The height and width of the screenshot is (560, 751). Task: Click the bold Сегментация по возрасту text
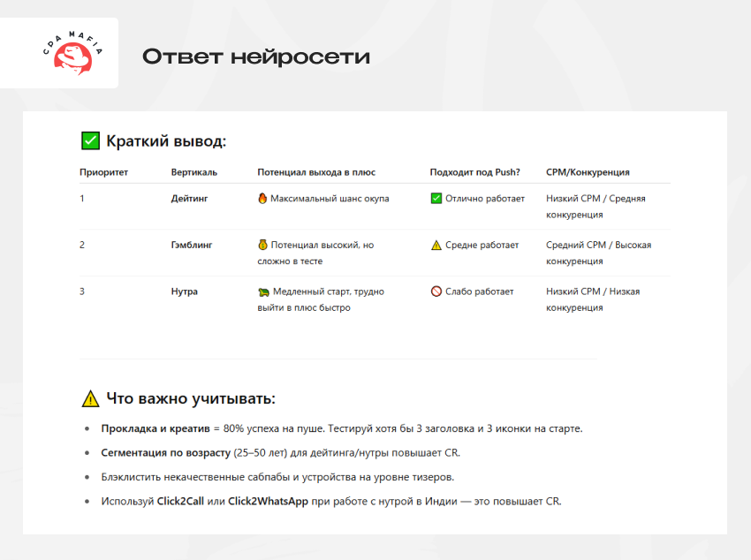(x=166, y=453)
